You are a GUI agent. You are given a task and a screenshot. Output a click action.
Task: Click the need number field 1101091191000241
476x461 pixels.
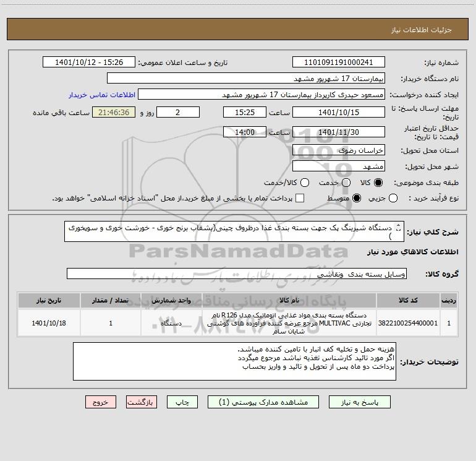[339, 62]
